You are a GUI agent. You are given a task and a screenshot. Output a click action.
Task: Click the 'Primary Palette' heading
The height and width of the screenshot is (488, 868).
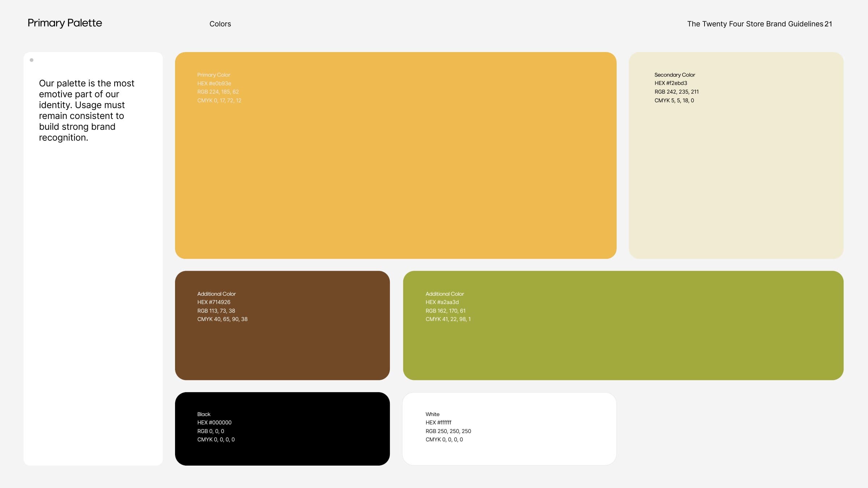coord(65,23)
